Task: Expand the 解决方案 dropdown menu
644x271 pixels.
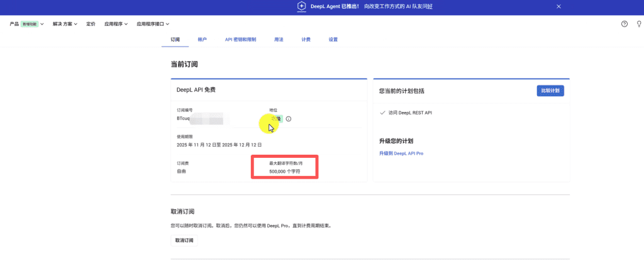Action: pos(65,25)
